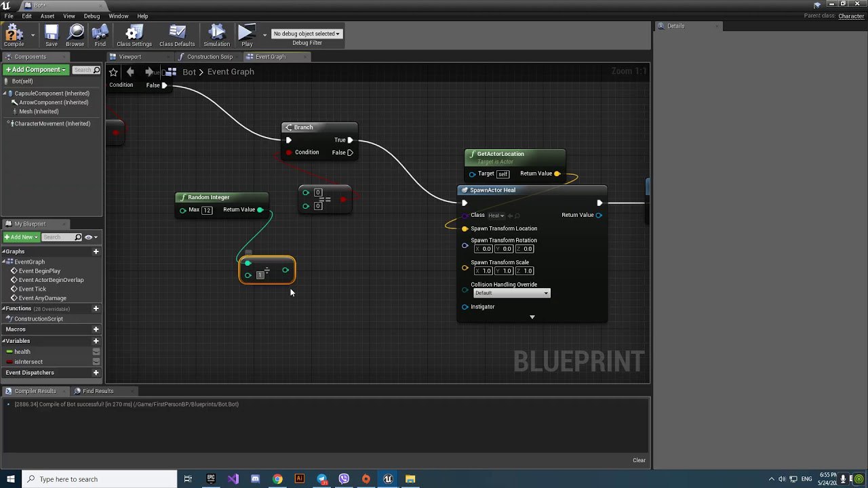Screen dimensions: 868x488
Task: Open Collision Handling Override Default dropdown
Action: click(x=512, y=293)
